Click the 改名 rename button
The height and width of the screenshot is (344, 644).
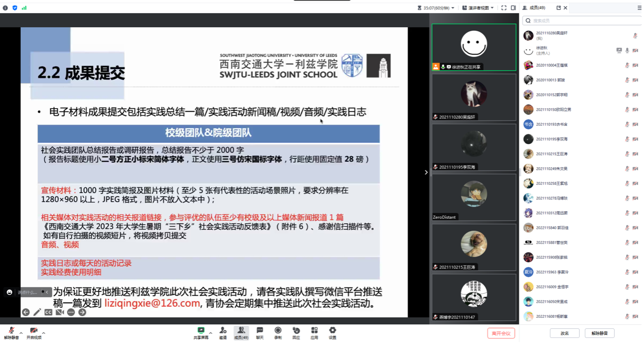pyautogui.click(x=564, y=333)
